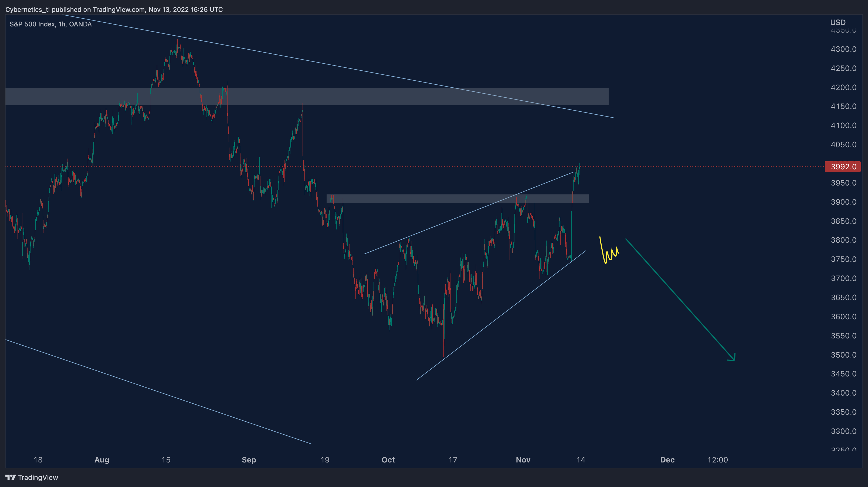Click the 4150.0 price axis label
This screenshot has width=868, height=487.
click(843, 106)
